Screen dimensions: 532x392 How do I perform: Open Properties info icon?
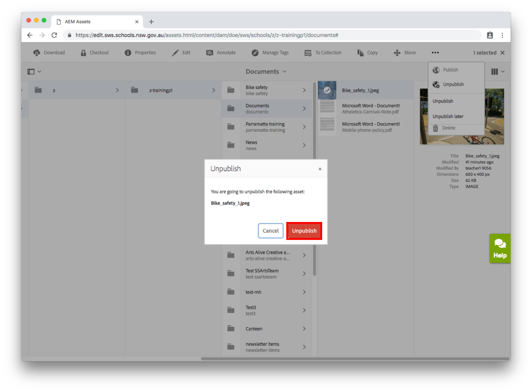pyautogui.click(x=128, y=53)
